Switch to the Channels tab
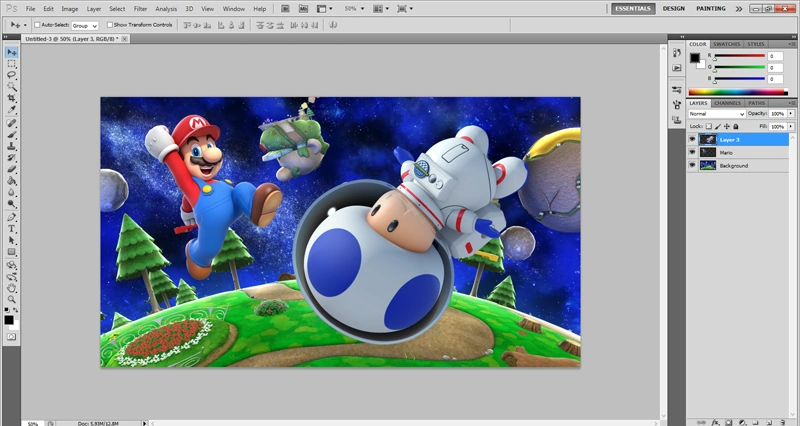Image resolution: width=800 pixels, height=426 pixels. (727, 103)
